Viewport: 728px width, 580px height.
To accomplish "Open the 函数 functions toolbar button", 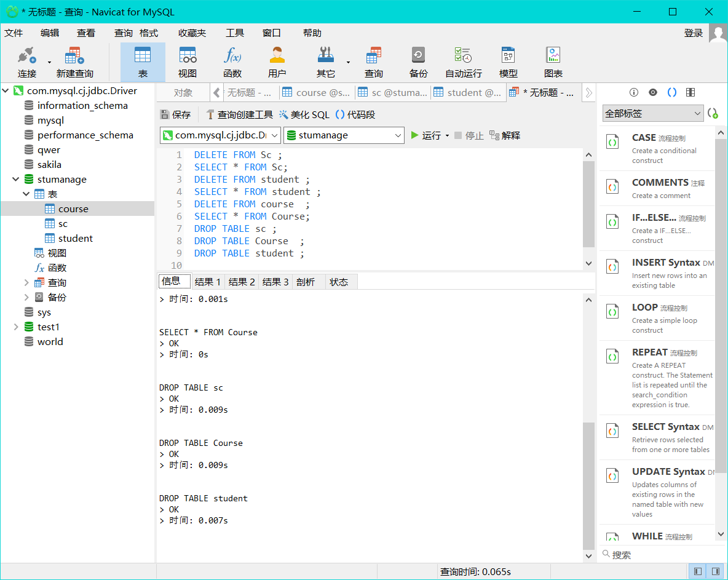I will 232,62.
